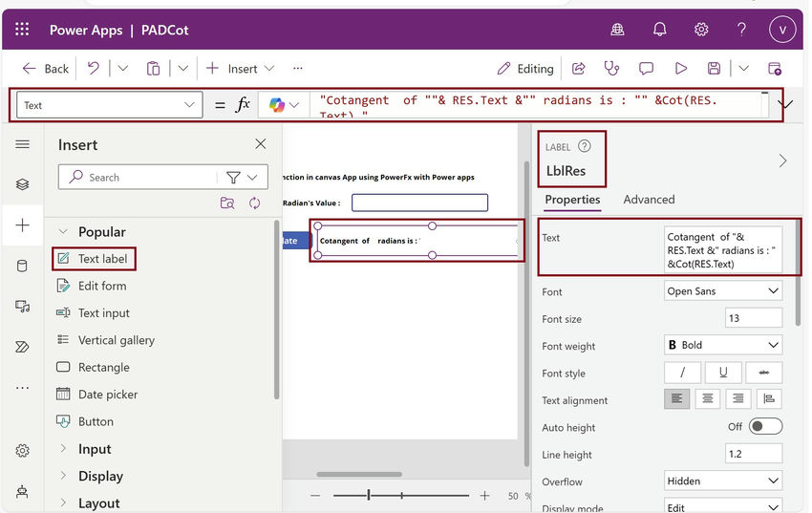Open the Insert menu in toolbar
The height and width of the screenshot is (513, 812).
pos(240,69)
